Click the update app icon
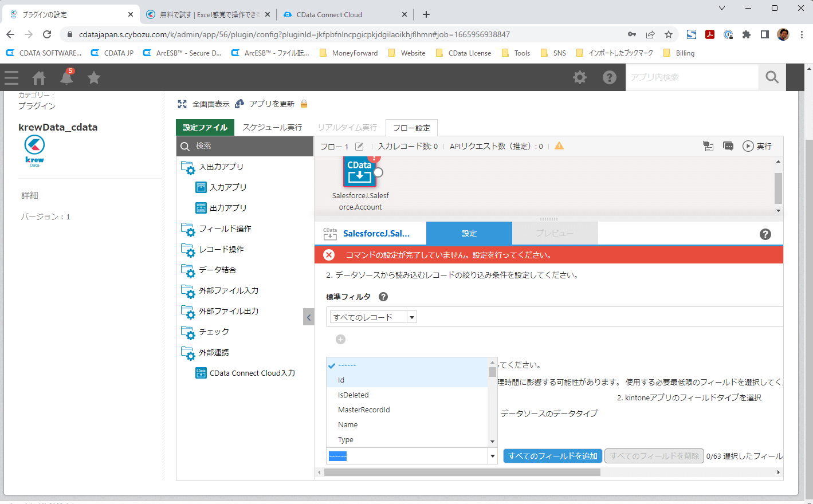813x504 pixels. (x=239, y=104)
